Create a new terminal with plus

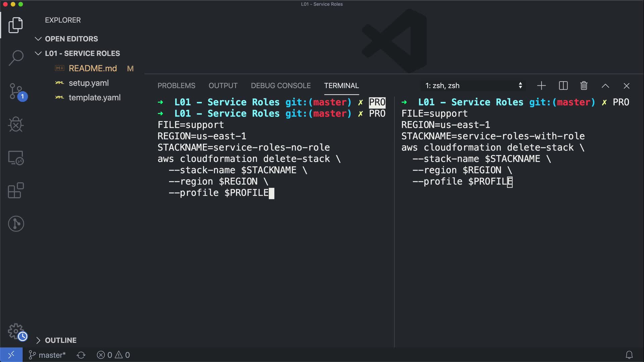[541, 86]
